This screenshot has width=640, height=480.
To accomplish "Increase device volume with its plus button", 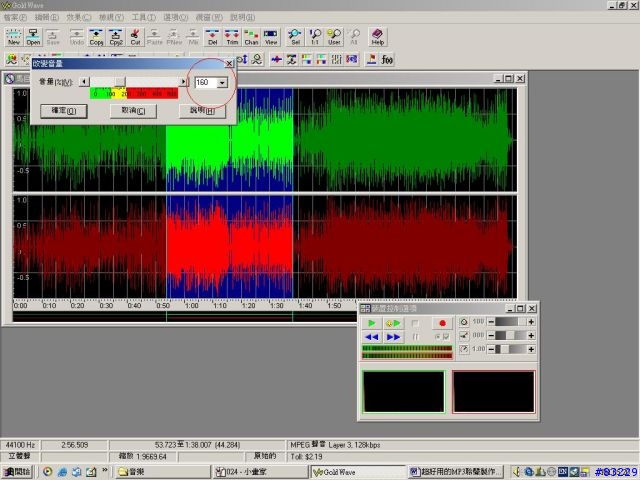I will pyautogui.click(x=531, y=322).
